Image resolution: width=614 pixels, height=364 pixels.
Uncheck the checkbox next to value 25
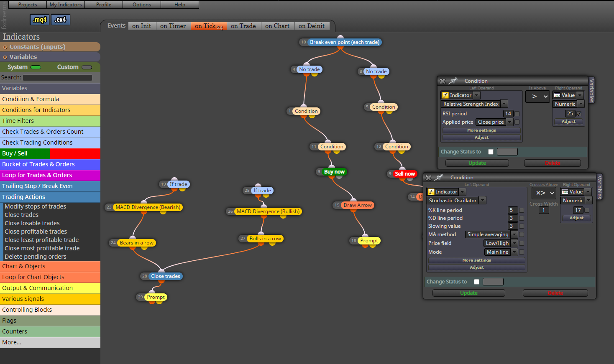tap(579, 114)
